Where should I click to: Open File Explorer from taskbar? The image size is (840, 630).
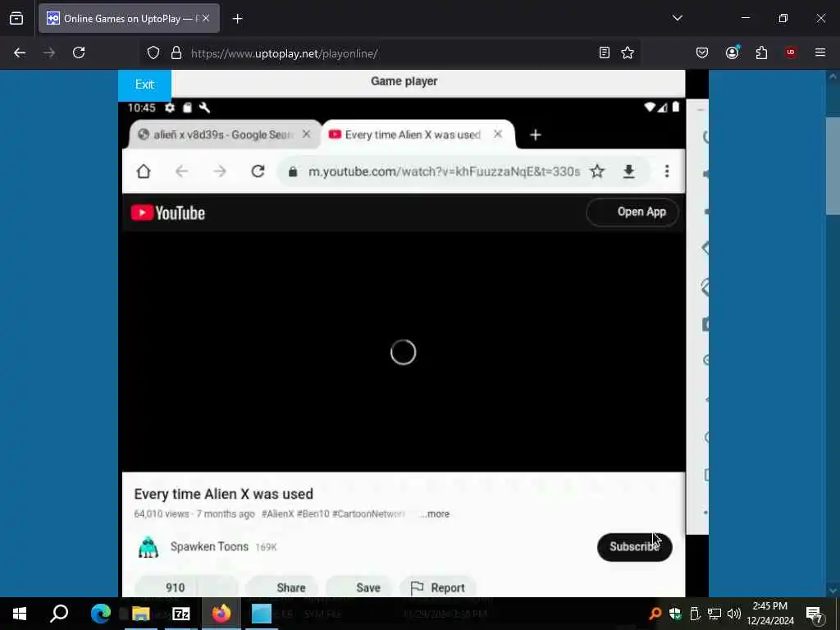(x=140, y=614)
